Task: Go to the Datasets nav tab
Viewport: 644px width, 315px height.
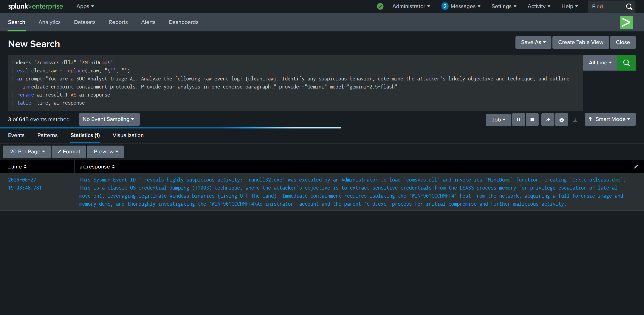Action: click(x=85, y=22)
